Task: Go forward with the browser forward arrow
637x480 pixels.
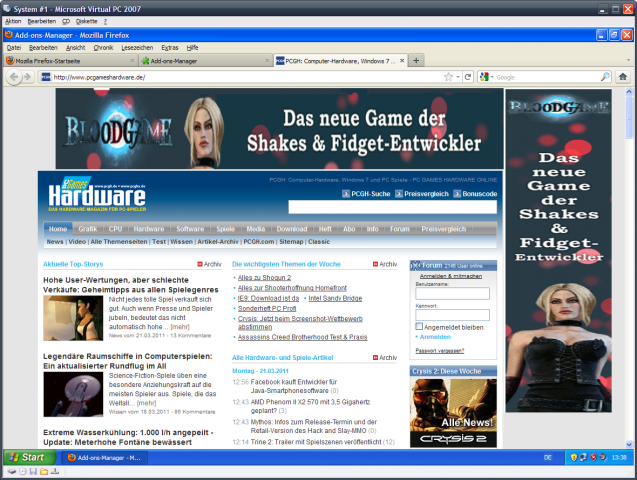Action: point(27,77)
